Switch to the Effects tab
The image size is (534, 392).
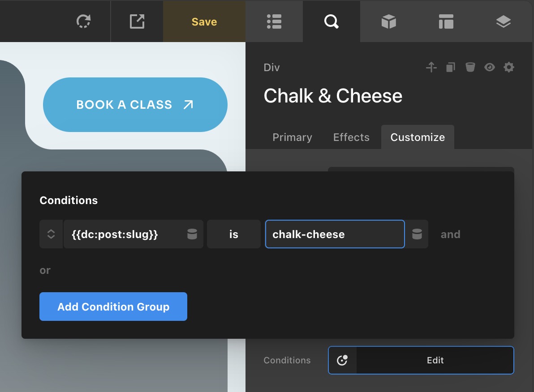351,137
